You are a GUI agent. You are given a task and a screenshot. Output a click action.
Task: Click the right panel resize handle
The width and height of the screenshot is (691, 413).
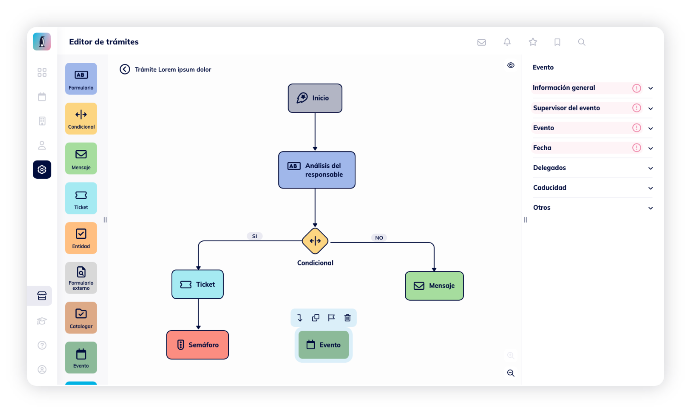click(525, 220)
